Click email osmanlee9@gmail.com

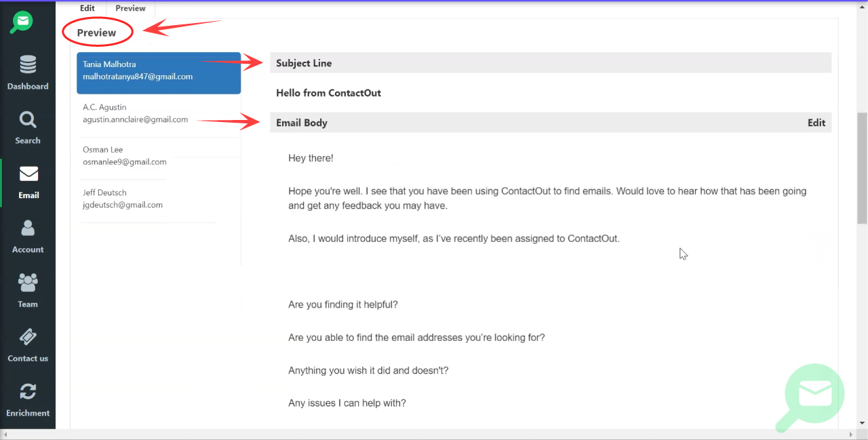(124, 162)
